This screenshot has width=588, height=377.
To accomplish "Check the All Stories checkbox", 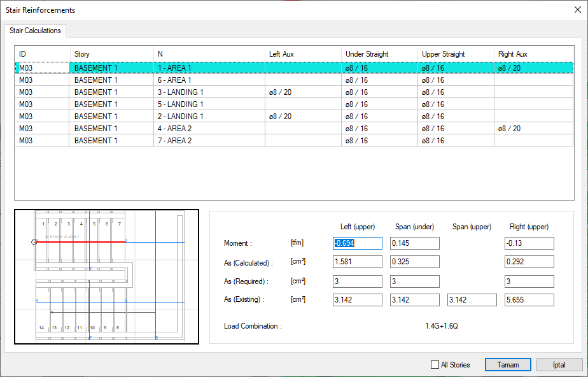I will 435,365.
